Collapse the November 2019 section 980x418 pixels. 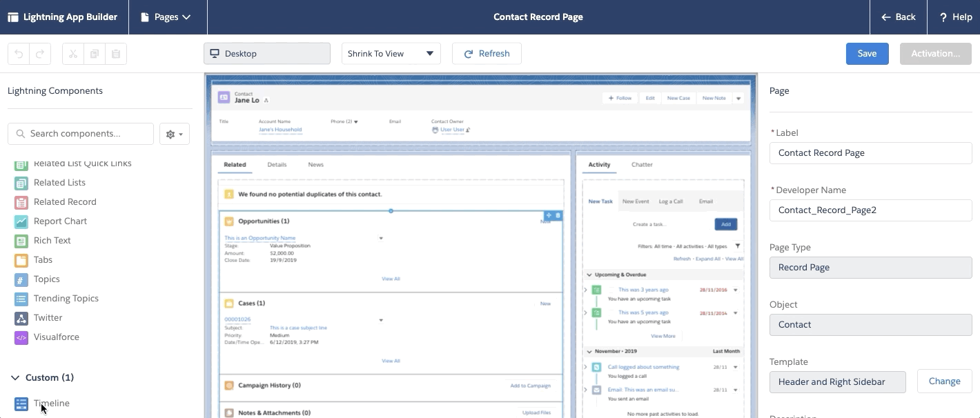pos(588,351)
